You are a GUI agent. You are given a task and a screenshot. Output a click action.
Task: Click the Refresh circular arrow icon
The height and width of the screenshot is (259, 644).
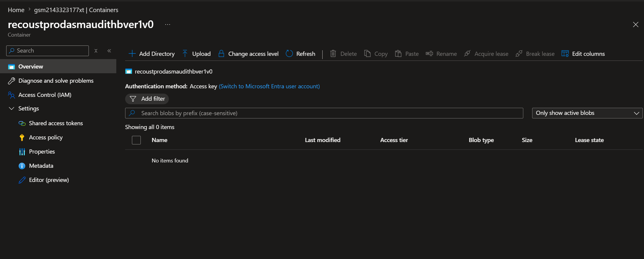(289, 54)
